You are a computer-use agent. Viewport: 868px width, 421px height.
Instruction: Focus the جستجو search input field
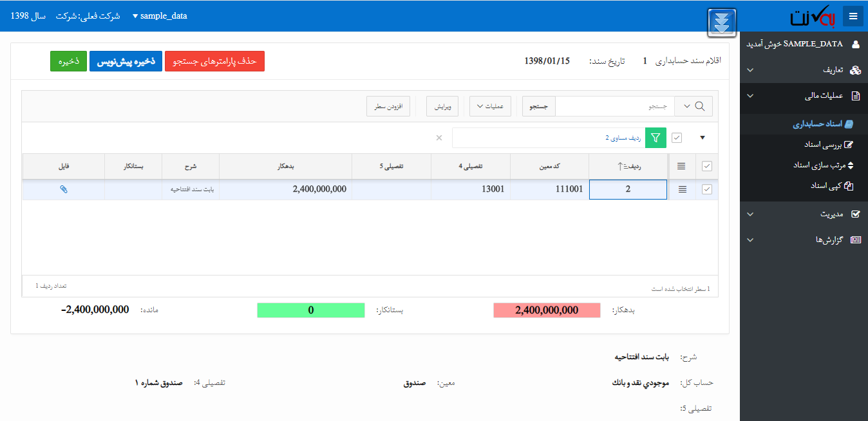[615, 106]
